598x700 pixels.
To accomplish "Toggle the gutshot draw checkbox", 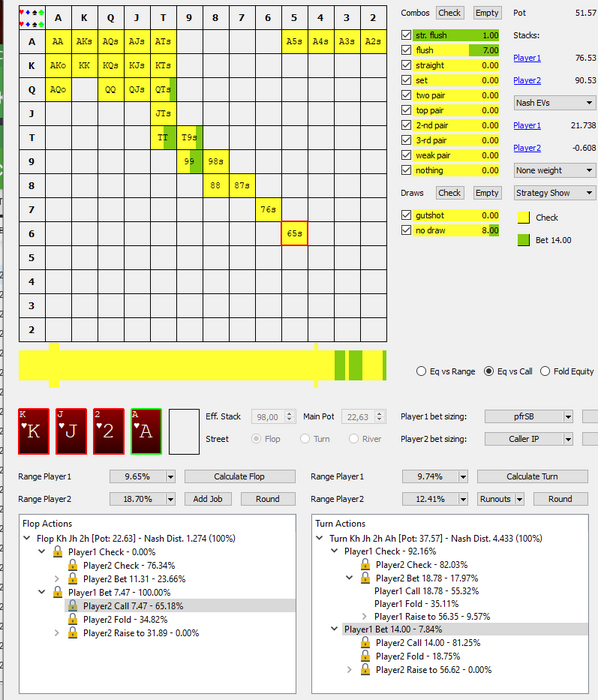I will tap(406, 215).
